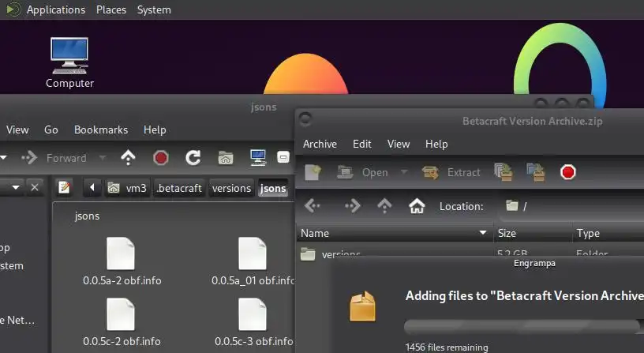The width and height of the screenshot is (644, 353).
Task: Add files to archive icon
Action: [504, 172]
